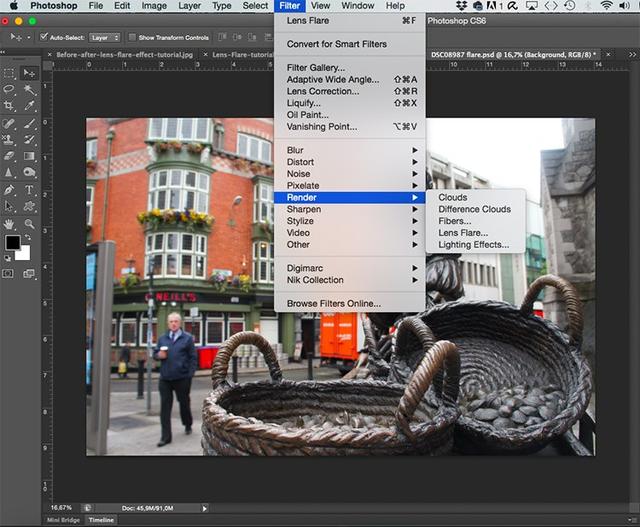Select the Horizontal Type tool
640x527 pixels.
pyautogui.click(x=29, y=190)
